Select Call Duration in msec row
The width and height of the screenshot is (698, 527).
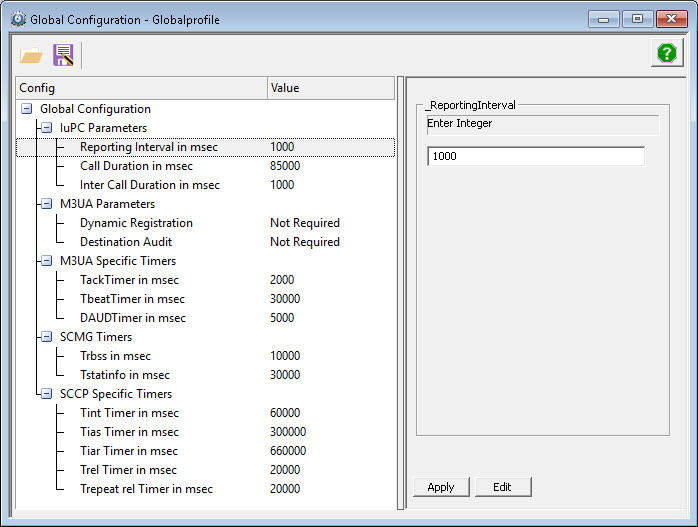pos(205,166)
